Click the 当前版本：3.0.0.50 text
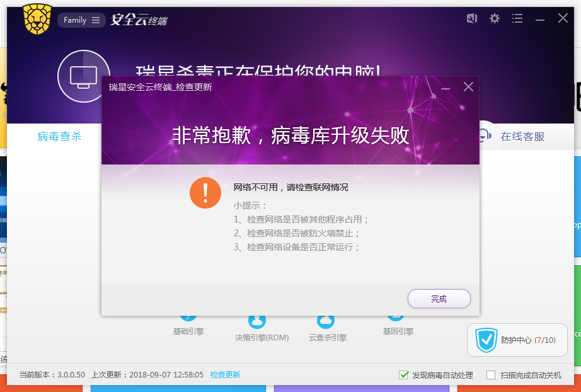Screen dimensions: 581x392 (x=52, y=375)
